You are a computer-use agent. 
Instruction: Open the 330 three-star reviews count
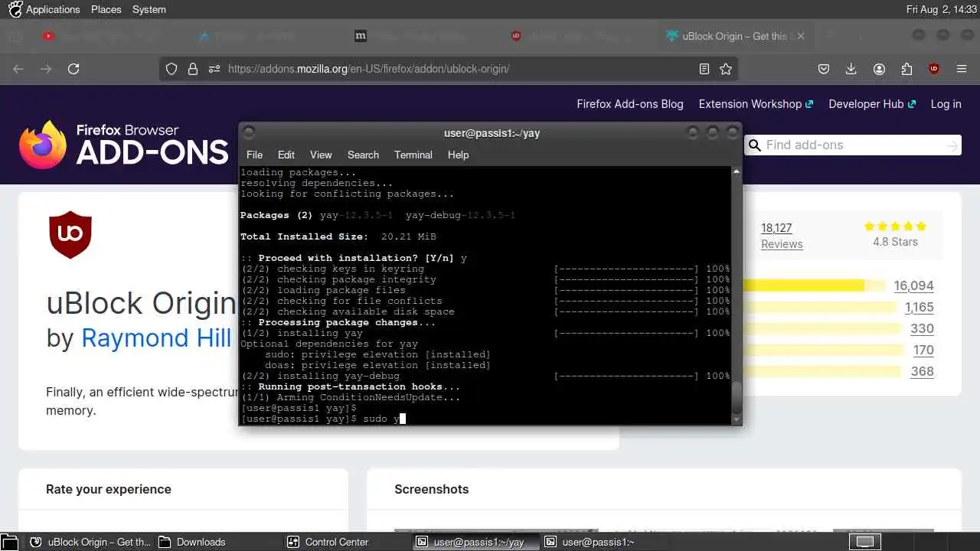(922, 328)
